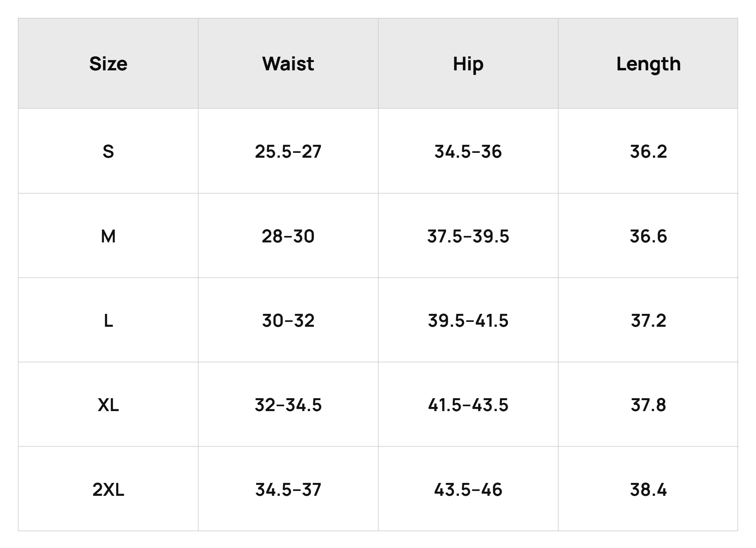Click length value 36.6
This screenshot has height=548, width=756.
648,236
